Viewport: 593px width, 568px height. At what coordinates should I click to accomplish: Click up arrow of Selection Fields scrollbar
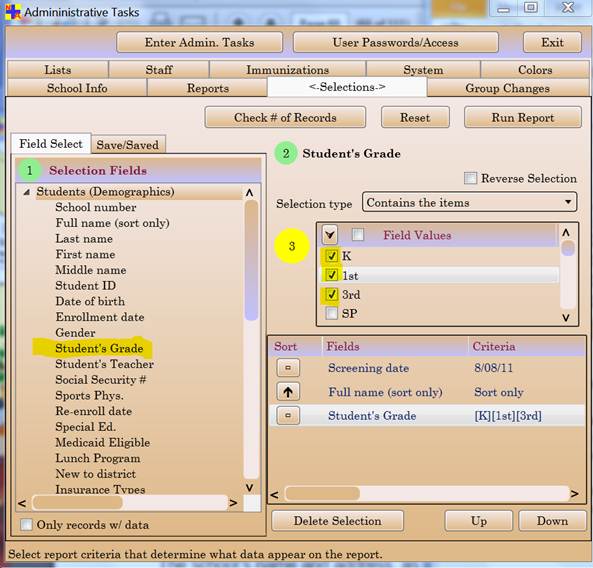[x=250, y=192]
